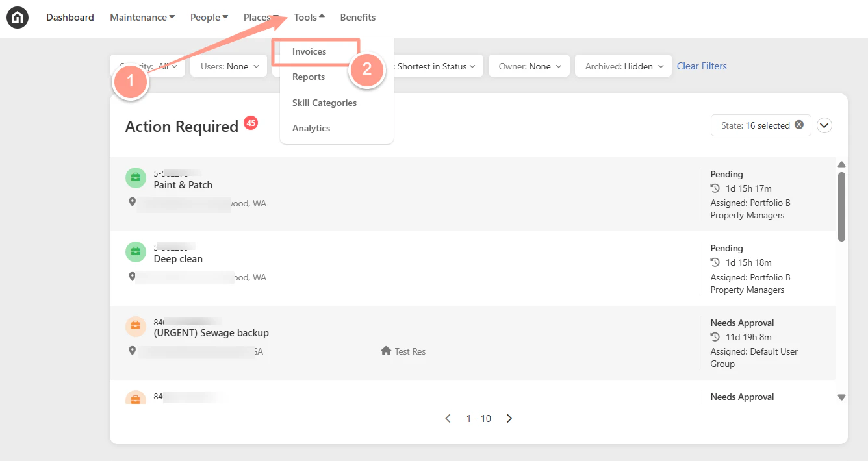Click the 1d 15h 17m clock icon

[715, 188]
